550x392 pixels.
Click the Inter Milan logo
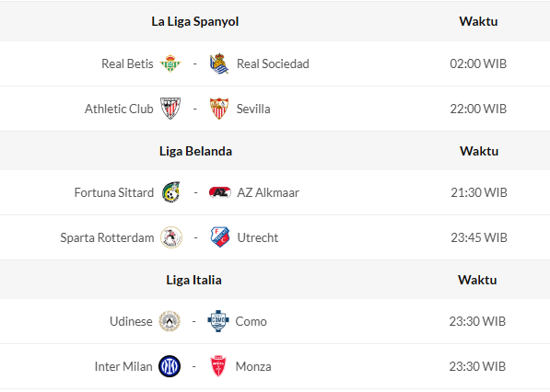170,366
